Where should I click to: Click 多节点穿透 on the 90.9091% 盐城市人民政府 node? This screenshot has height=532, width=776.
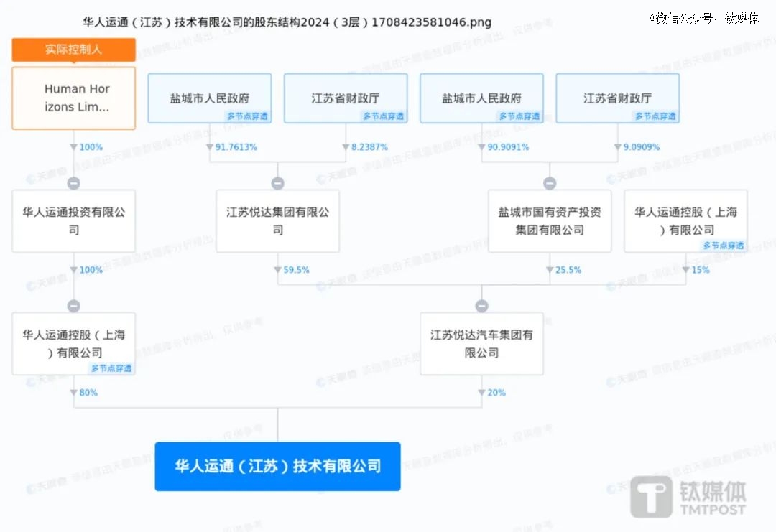tap(519, 116)
